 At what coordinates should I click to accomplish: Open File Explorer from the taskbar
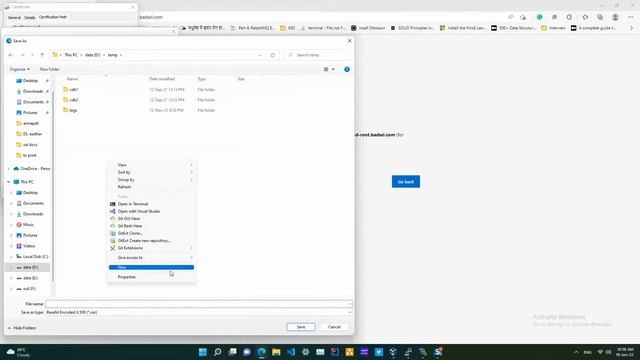(276, 352)
